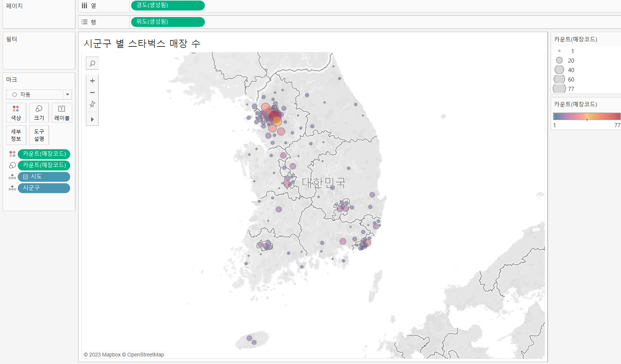This screenshot has height=364, width=621.
Task: Open the OpenStreetMap attribution link
Action: 146,355
